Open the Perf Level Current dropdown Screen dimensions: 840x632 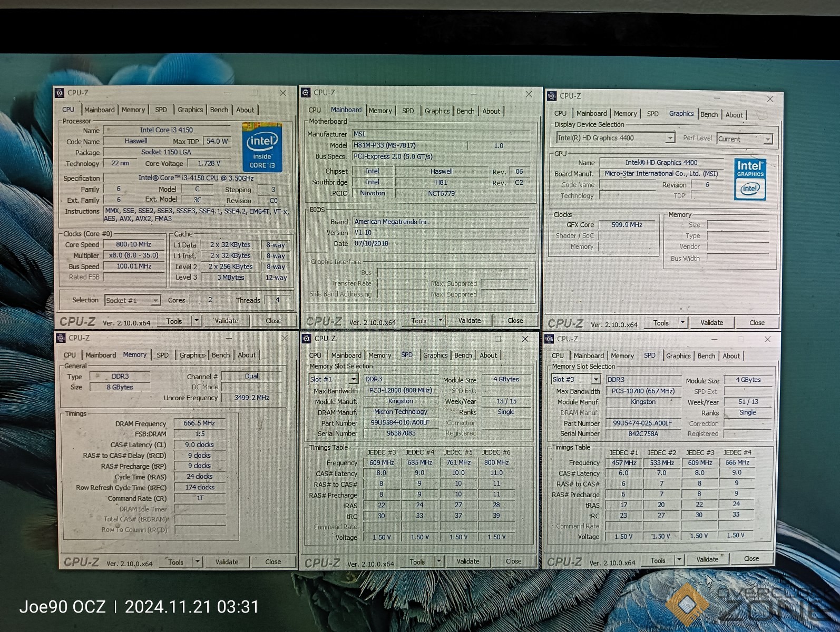767,139
